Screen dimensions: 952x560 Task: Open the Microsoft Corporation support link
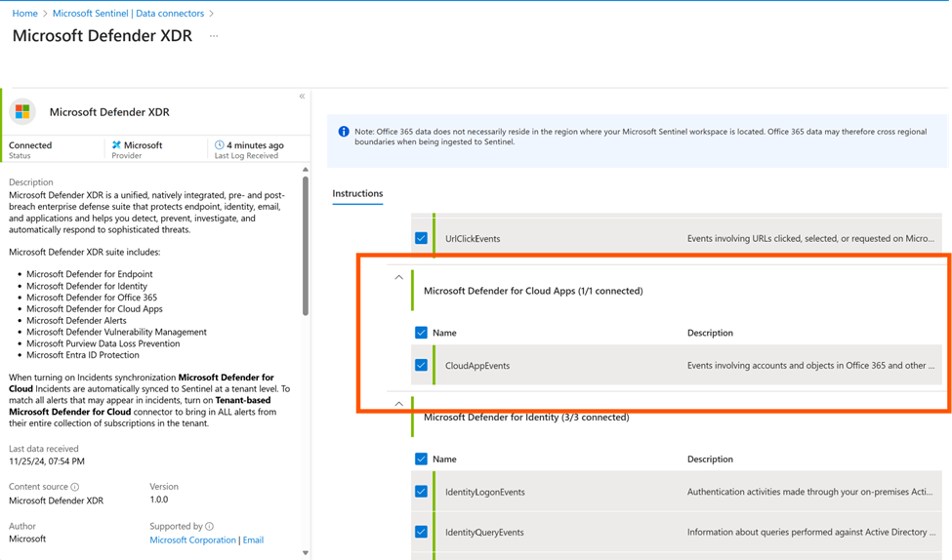193,540
